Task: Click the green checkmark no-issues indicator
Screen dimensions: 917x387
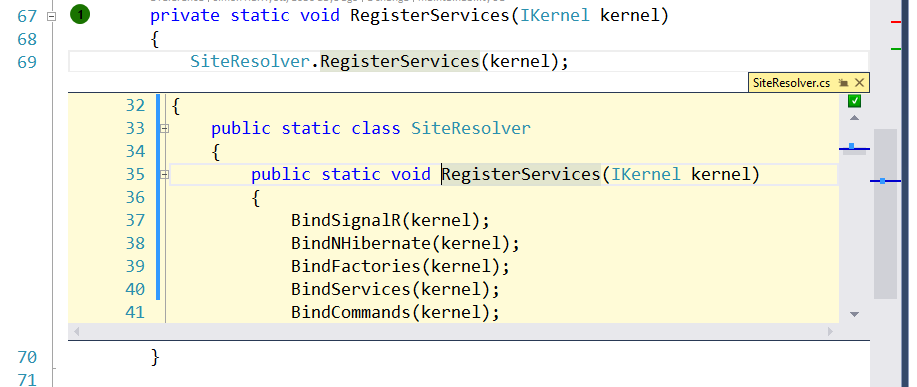Action: pos(854,101)
